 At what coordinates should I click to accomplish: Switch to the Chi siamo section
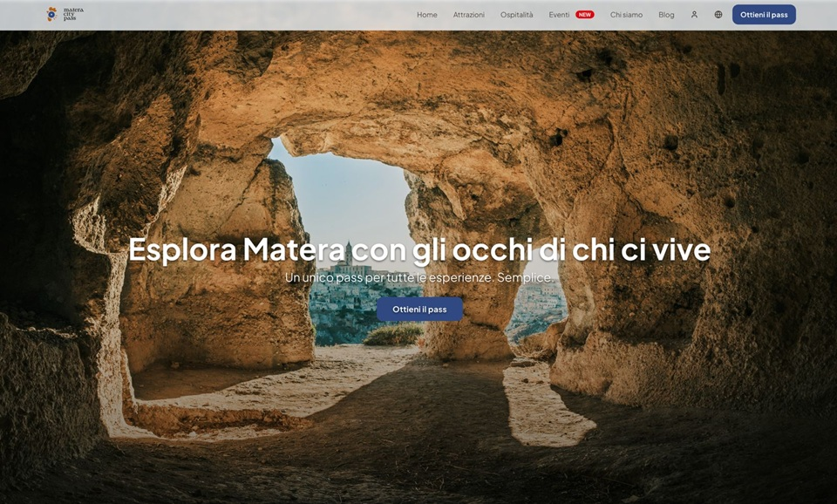[626, 14]
